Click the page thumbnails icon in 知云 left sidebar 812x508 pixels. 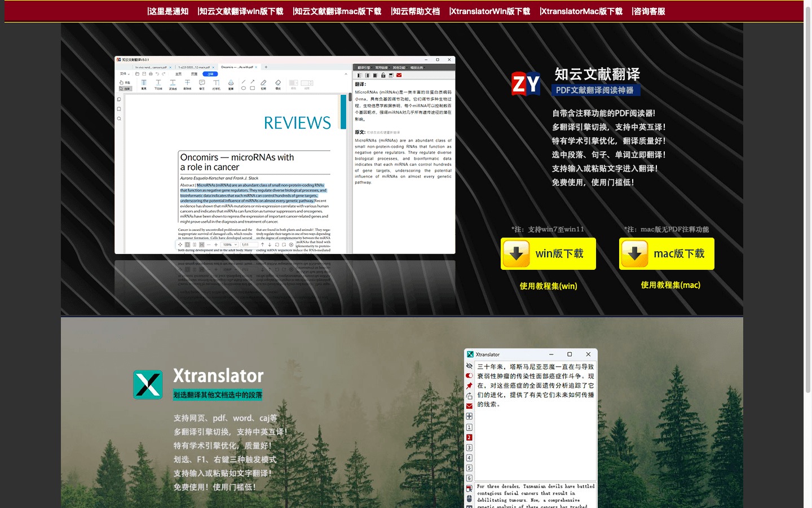point(119,99)
